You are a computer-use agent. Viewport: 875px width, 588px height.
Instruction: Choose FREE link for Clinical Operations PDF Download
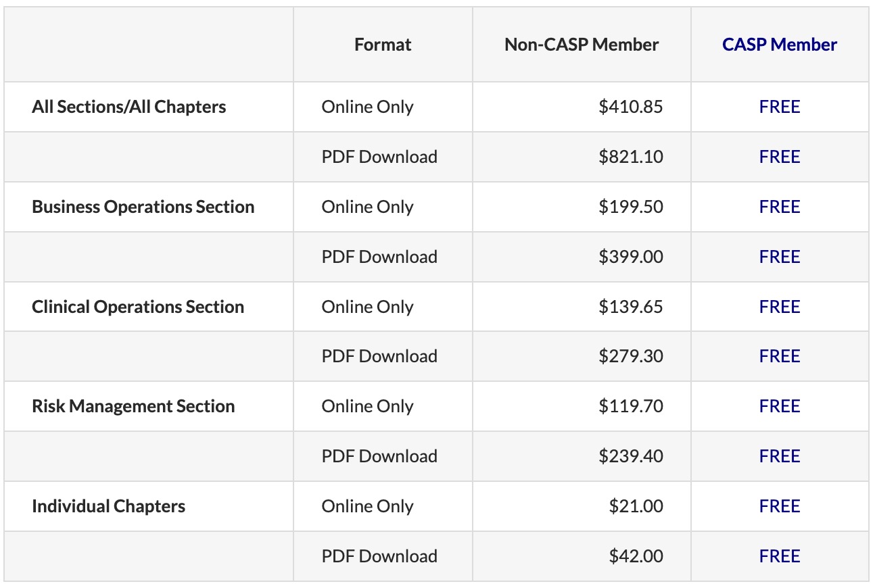[x=780, y=356]
